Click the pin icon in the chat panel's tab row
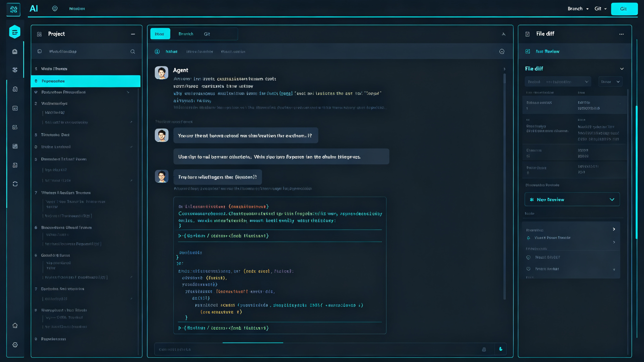The height and width of the screenshot is (362, 644). pyautogui.click(x=503, y=34)
